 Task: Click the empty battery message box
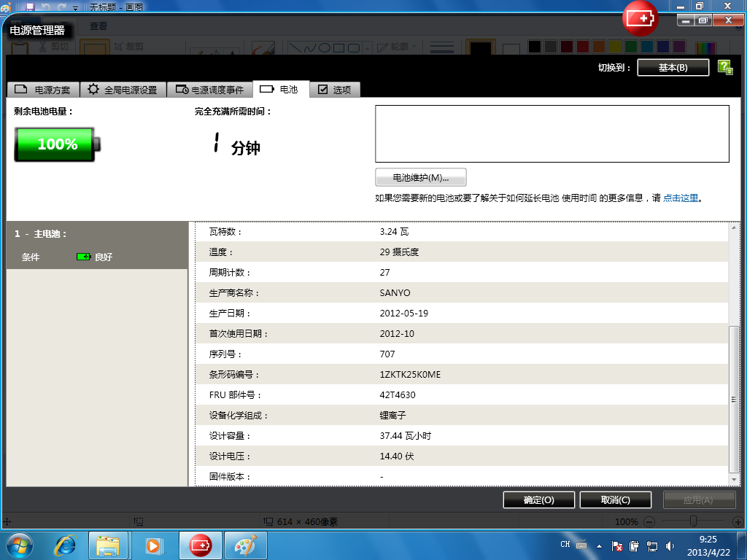pos(552,134)
